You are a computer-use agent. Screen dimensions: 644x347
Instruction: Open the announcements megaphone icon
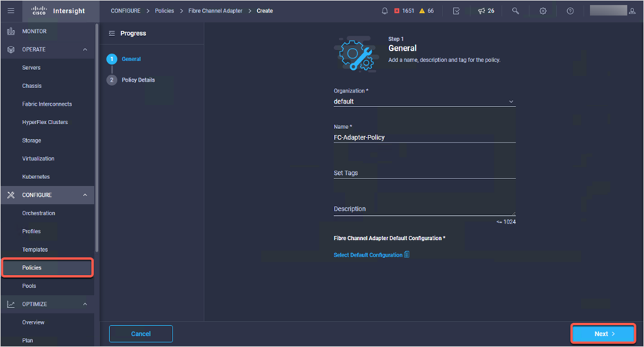coord(481,11)
